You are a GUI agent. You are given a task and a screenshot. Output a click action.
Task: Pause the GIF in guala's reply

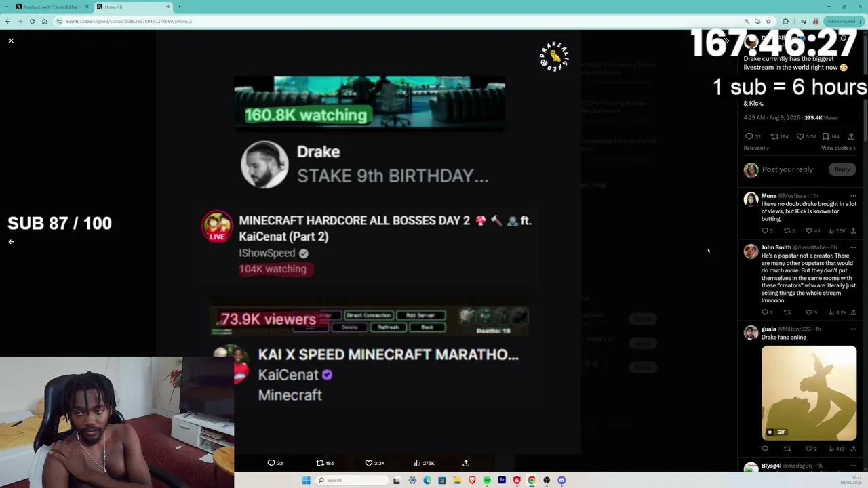click(x=770, y=432)
